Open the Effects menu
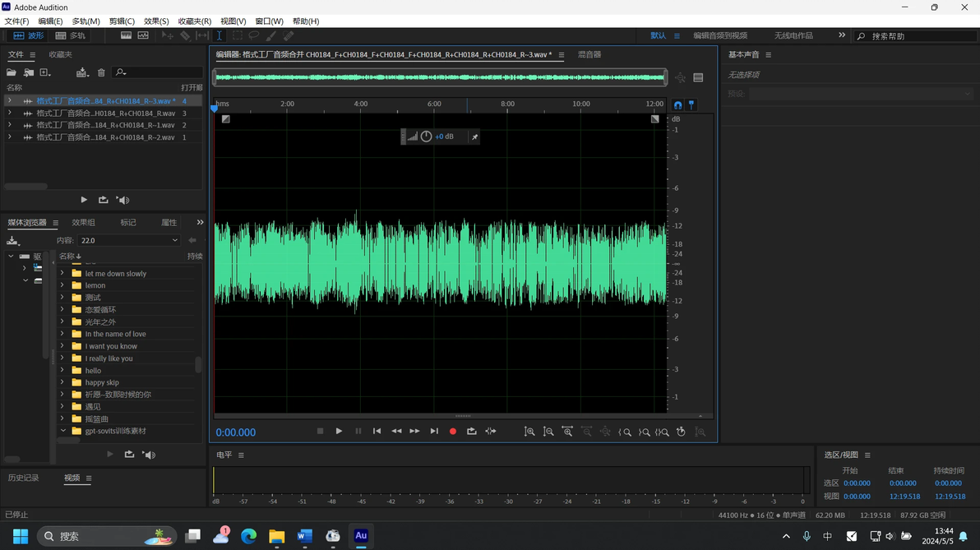 tap(156, 21)
